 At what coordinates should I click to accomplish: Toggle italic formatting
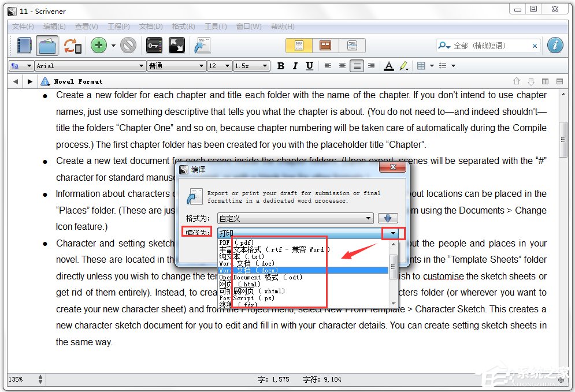tap(295, 66)
